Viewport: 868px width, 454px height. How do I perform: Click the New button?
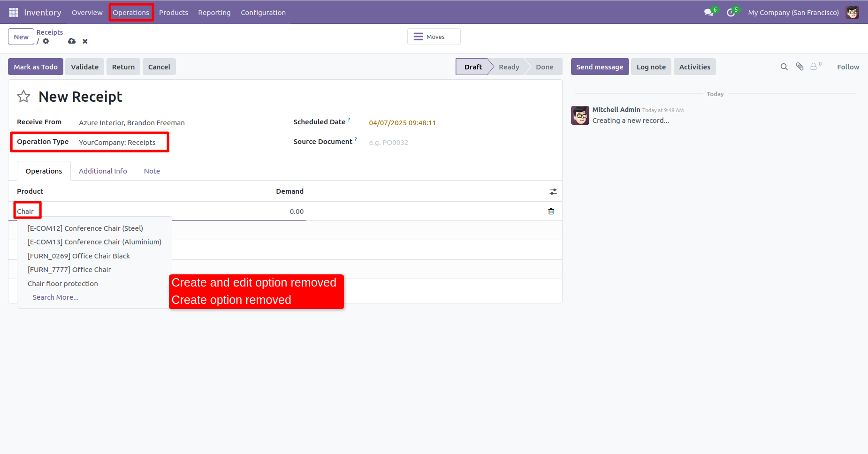coord(21,37)
